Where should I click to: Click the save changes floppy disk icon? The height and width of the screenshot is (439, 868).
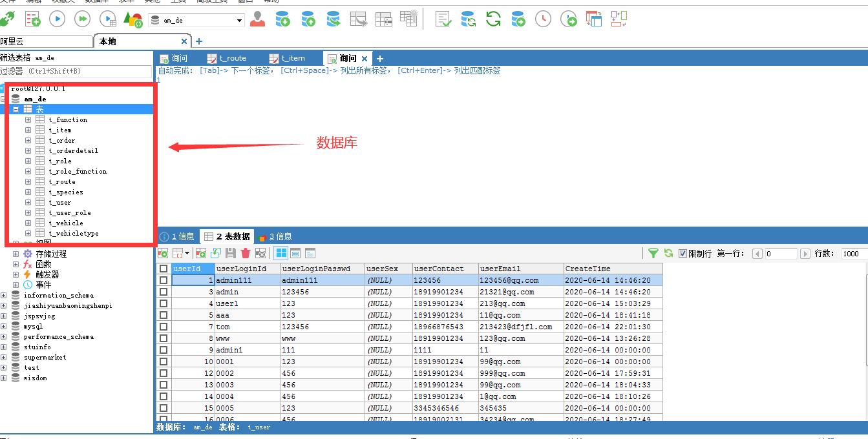click(230, 254)
